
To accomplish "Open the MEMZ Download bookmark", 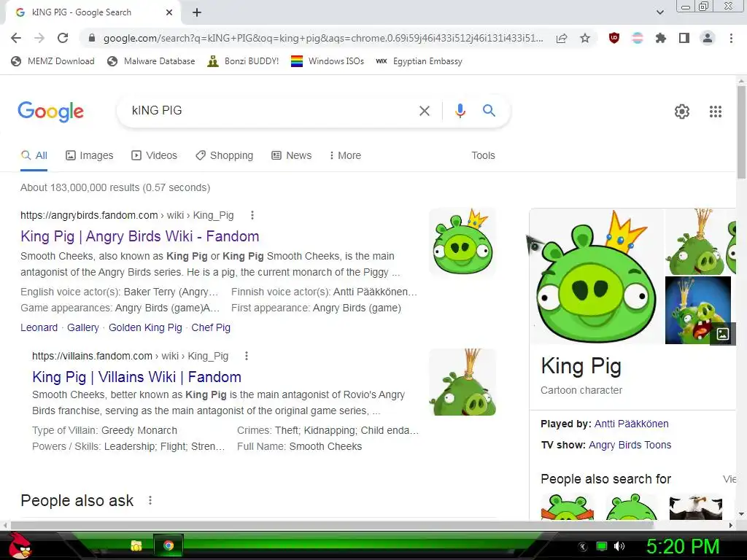I will click(x=53, y=61).
